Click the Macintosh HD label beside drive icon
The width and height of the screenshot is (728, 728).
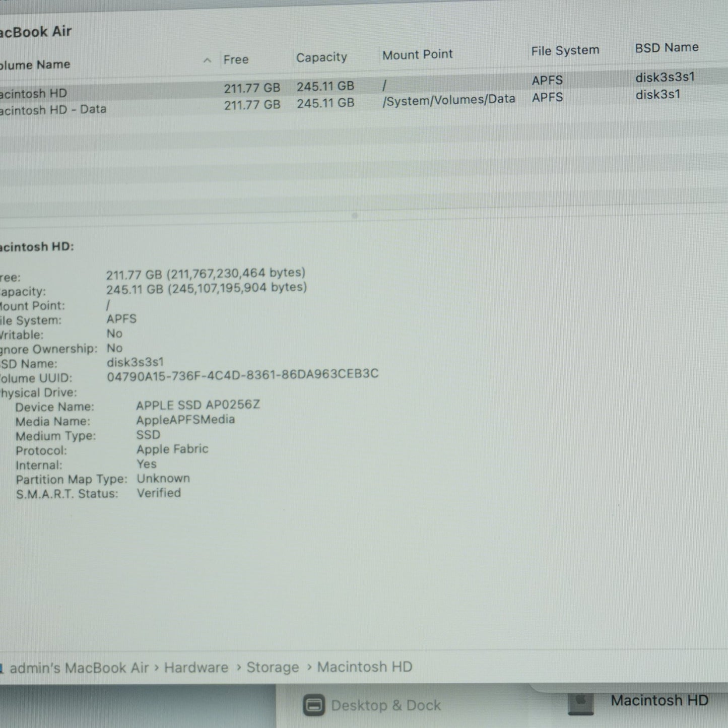pyautogui.click(x=659, y=700)
